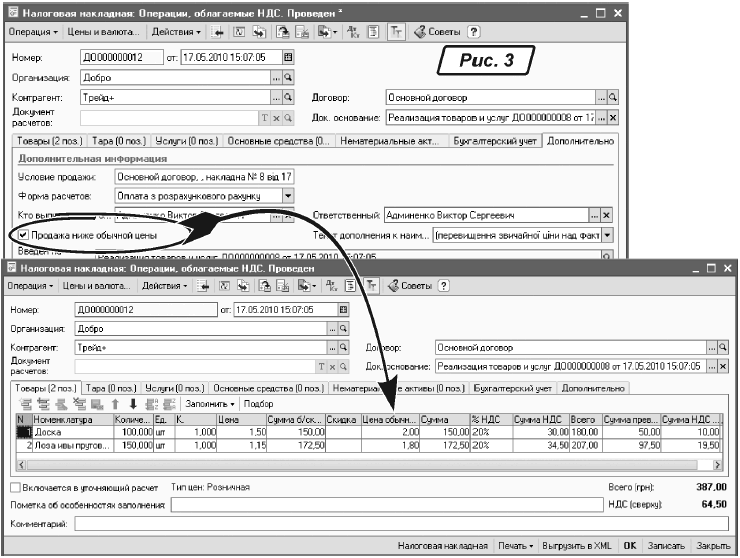This screenshot has width=740, height=558.
Task: Click the move row up arrow in table toolbar
Action: 116,404
